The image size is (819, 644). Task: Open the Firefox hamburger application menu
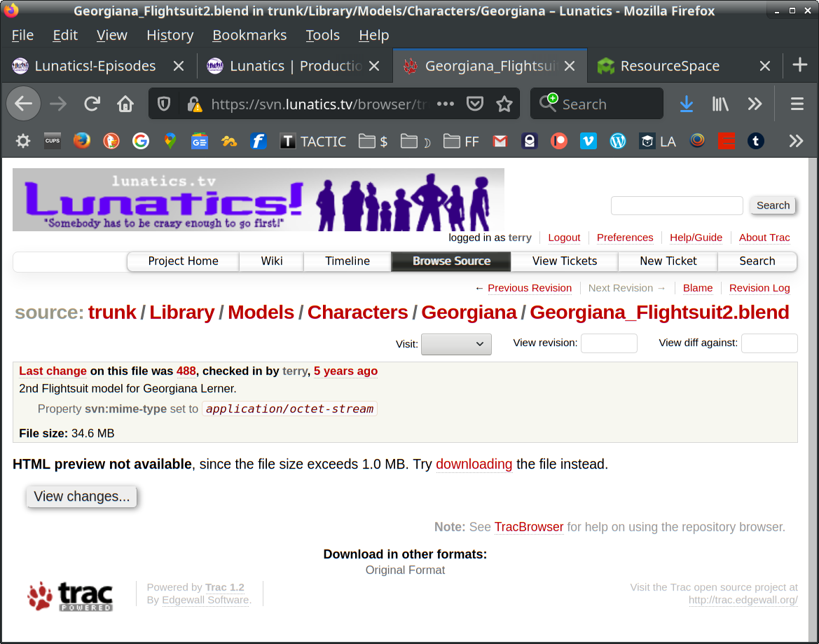797,104
